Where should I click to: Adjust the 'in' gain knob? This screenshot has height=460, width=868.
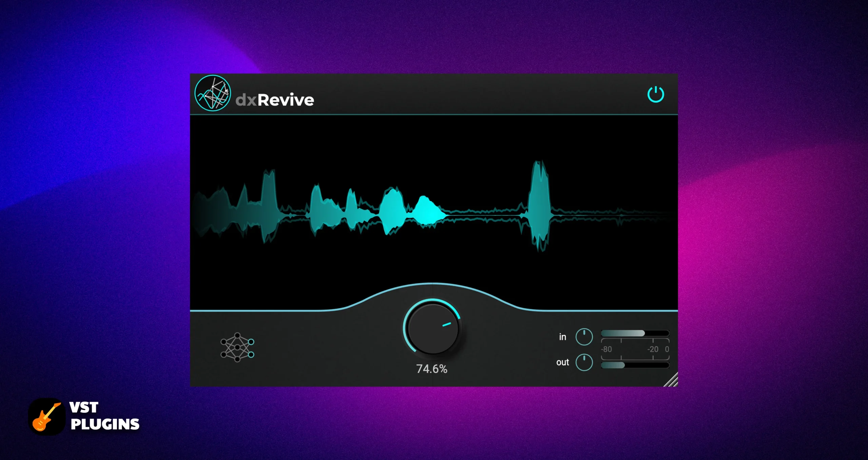click(584, 337)
